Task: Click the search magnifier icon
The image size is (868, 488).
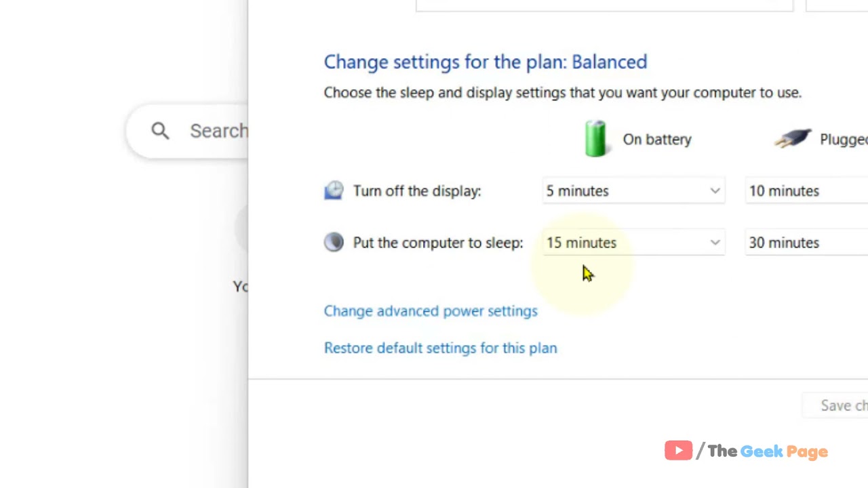Action: pyautogui.click(x=160, y=131)
